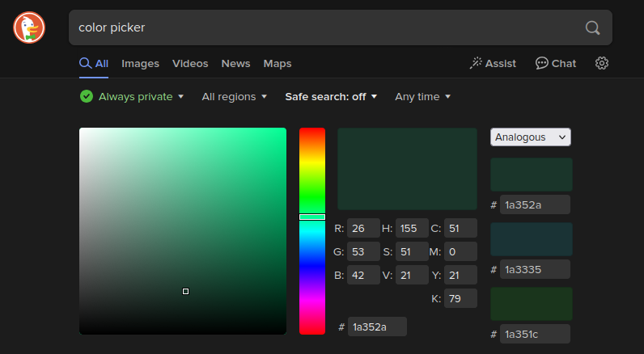Click the search magnifier icon in search box
Image resolution: width=644 pixels, height=354 pixels.
coord(592,27)
